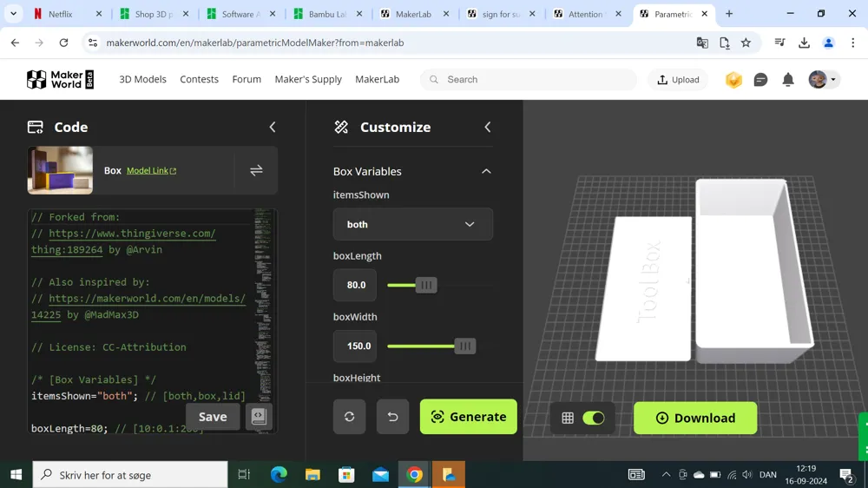
Task: Switch to the Bambu Lab tab
Action: (x=328, y=14)
